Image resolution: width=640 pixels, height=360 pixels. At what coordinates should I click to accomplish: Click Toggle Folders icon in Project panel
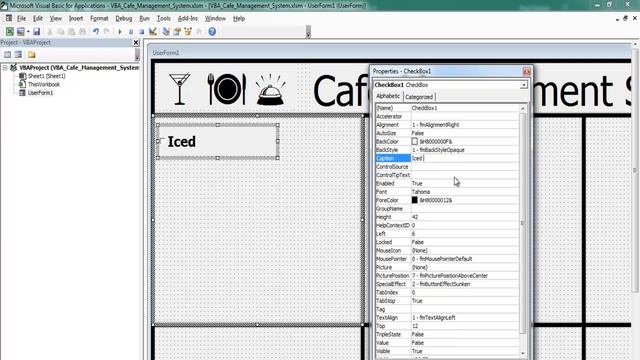pyautogui.click(x=31, y=54)
